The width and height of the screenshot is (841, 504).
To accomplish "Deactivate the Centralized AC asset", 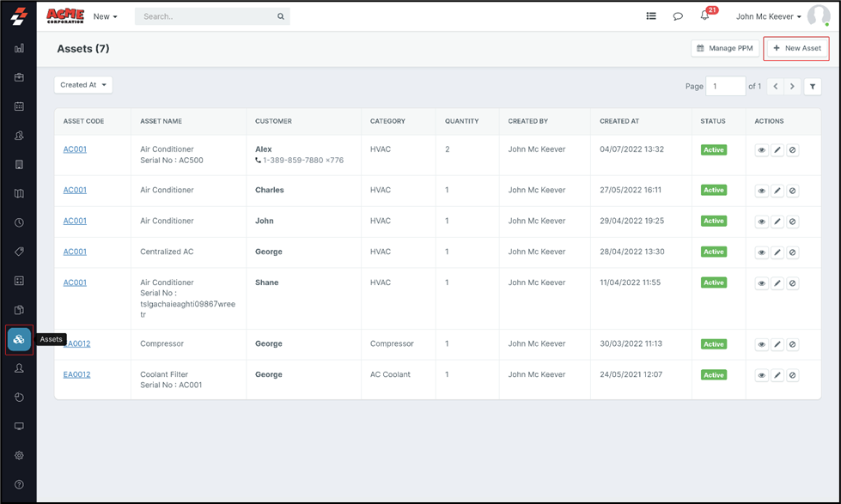I will pyautogui.click(x=793, y=252).
